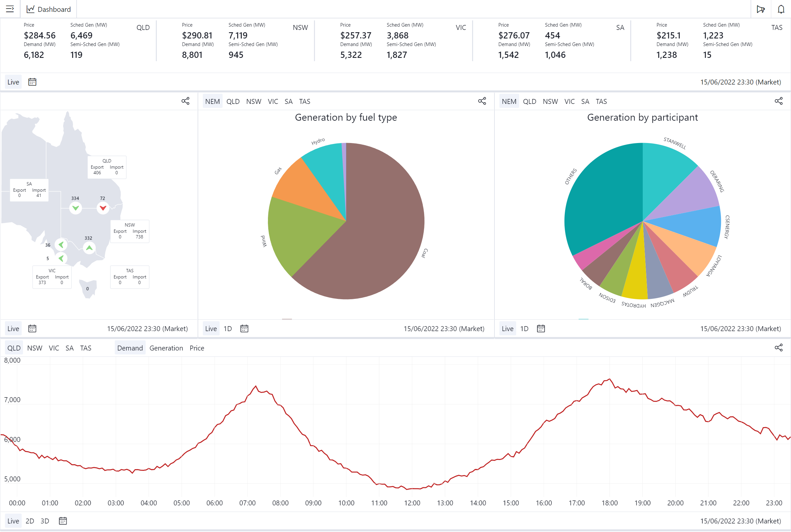Toggle Live mode in the fuel type panel
791x532 pixels.
coord(211,328)
